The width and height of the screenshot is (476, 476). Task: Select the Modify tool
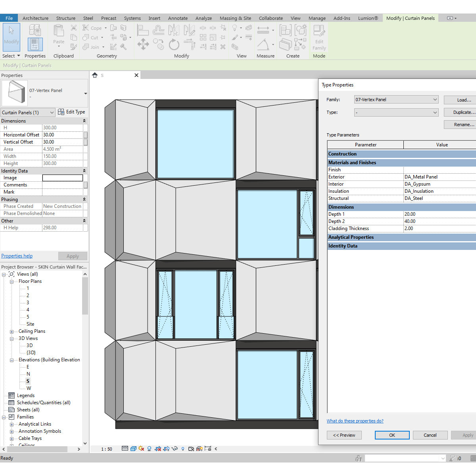[x=11, y=38]
